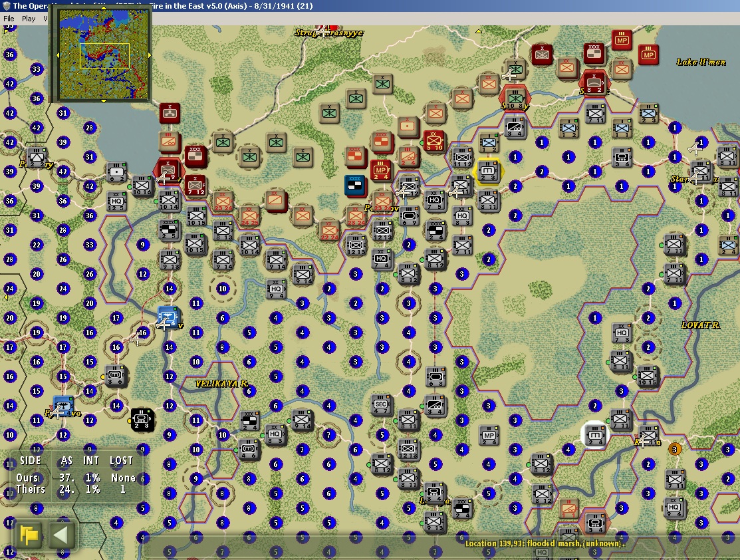Select the HQ unit marked 7 4

382,259
